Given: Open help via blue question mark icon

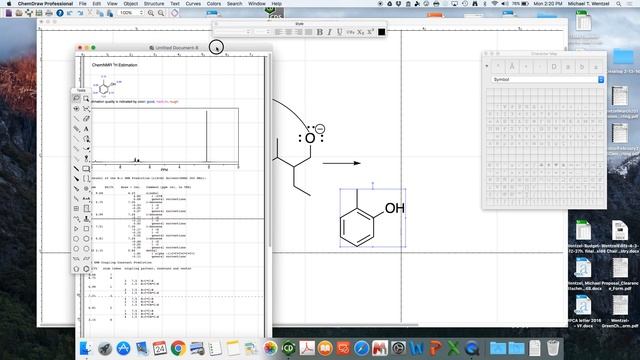Looking at the screenshot, I should pos(60,13).
